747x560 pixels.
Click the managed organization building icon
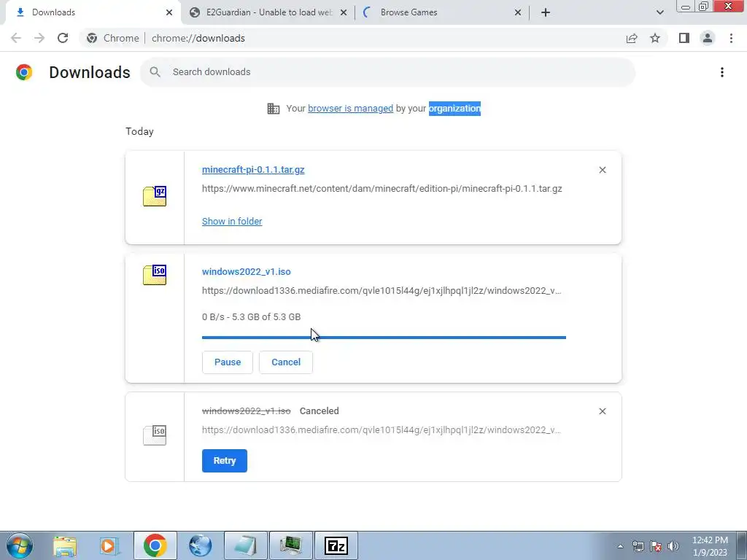[274, 109]
